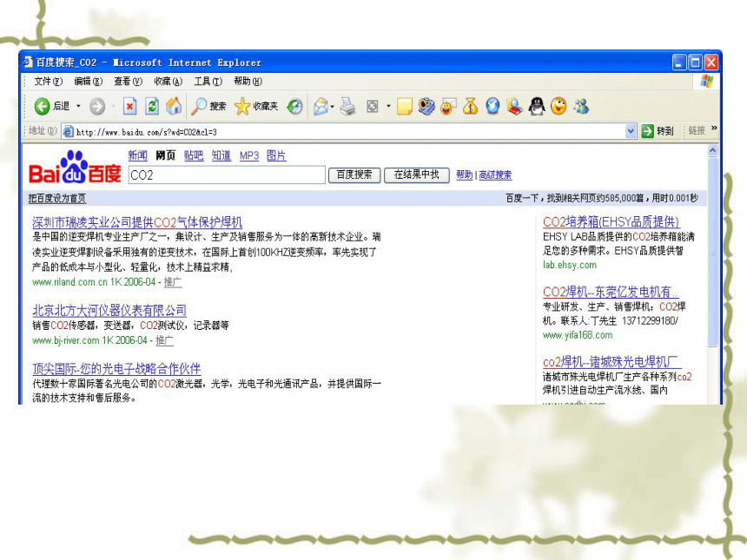Click the 百度搜索 button

pyautogui.click(x=354, y=175)
